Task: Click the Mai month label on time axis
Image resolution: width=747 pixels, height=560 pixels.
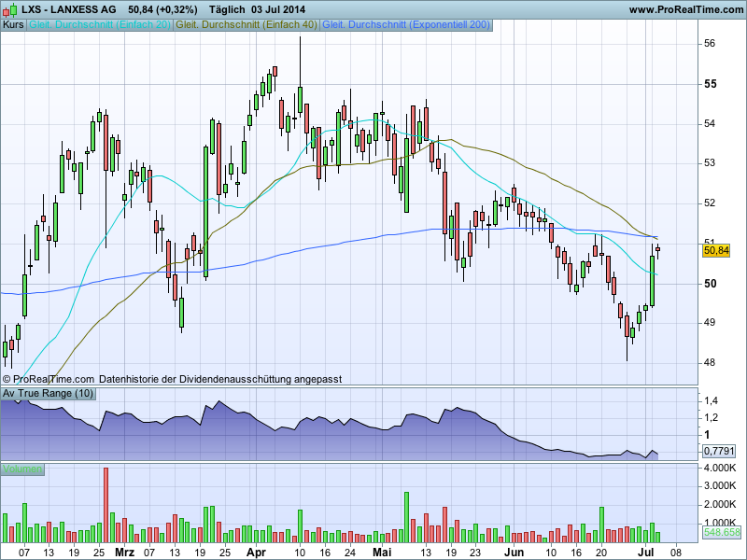Action: [x=382, y=553]
